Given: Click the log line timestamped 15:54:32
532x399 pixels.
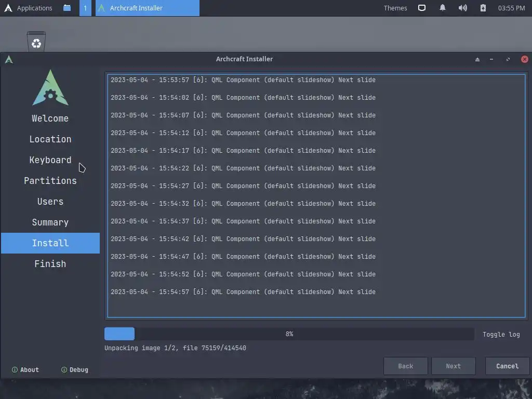Looking at the screenshot, I should [x=243, y=204].
